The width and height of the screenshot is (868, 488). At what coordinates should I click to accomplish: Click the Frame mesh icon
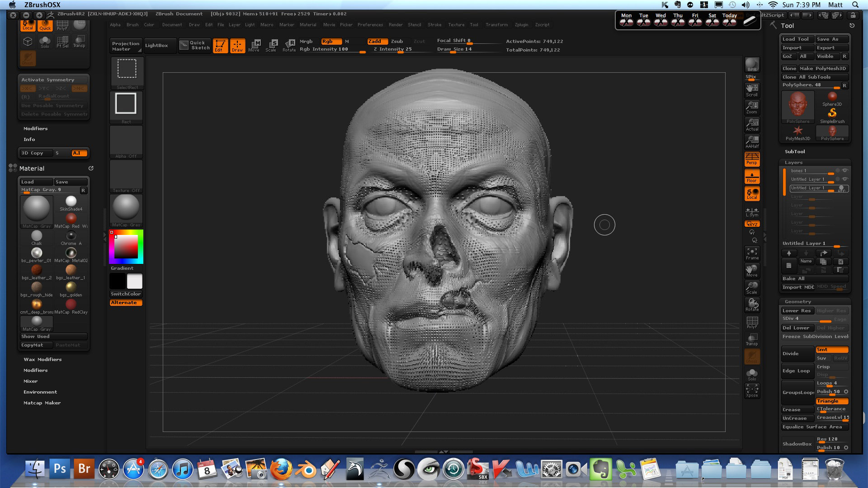(x=752, y=253)
